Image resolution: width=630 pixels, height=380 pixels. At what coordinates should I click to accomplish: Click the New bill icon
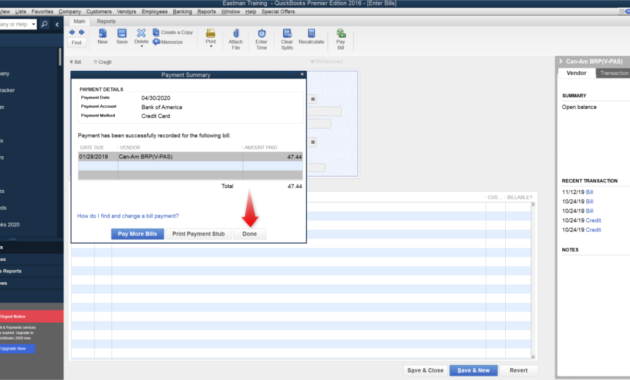coord(102,33)
